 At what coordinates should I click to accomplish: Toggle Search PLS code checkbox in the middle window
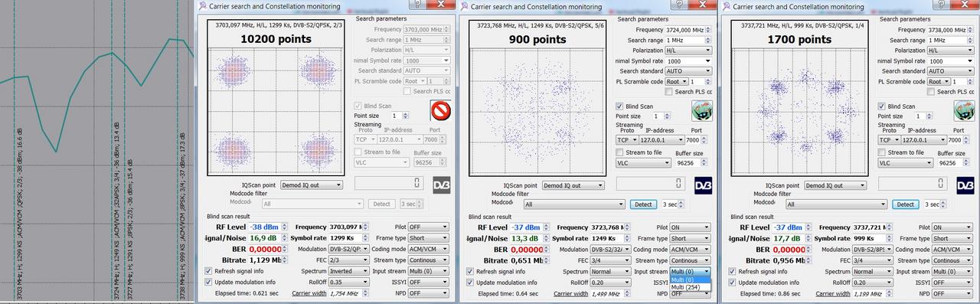pyautogui.click(x=668, y=92)
